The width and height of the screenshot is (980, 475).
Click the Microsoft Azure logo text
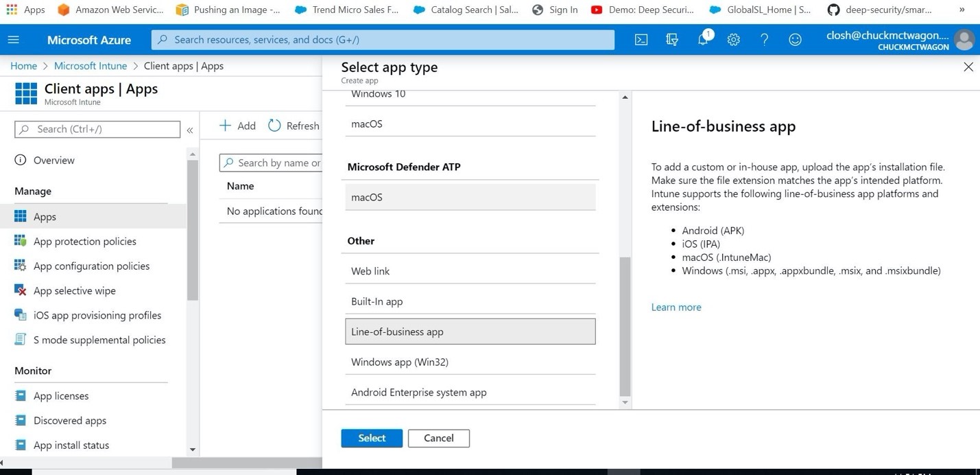coord(89,40)
